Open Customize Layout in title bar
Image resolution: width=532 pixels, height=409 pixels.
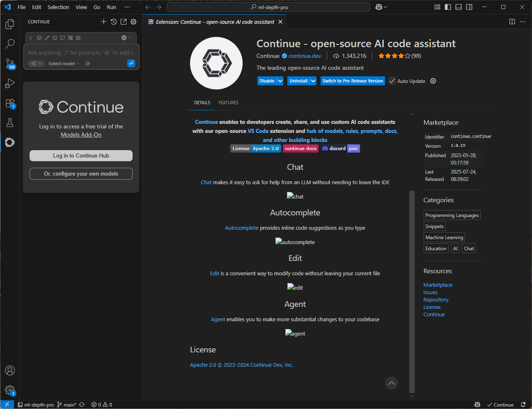437,7
